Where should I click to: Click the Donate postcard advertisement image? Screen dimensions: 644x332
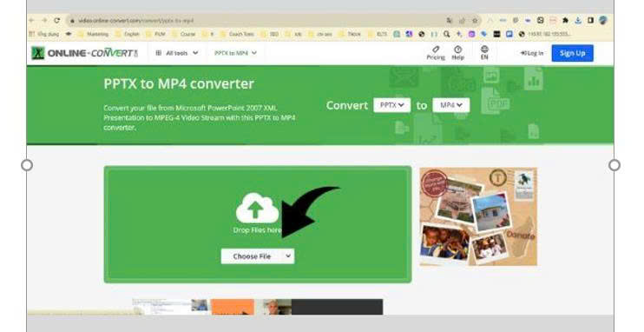pyautogui.click(x=478, y=216)
